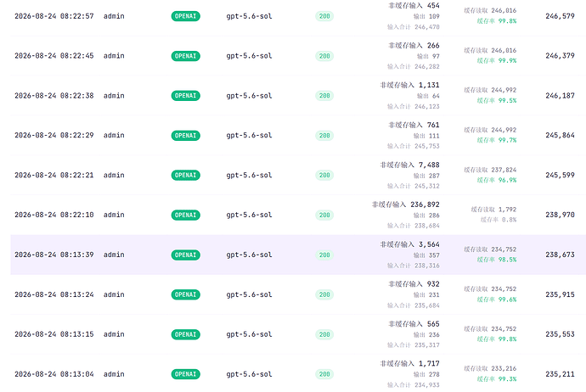Click the total token count 238,970
This screenshot has width=586, height=392.
(x=560, y=215)
